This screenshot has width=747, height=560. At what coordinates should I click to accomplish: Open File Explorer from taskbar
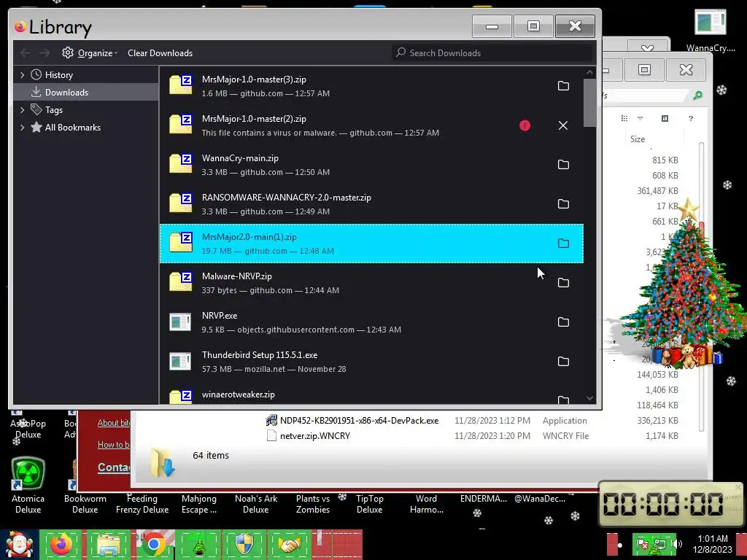tap(108, 544)
